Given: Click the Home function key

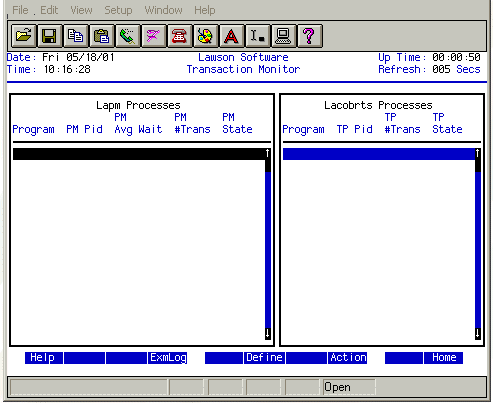Looking at the screenshot, I should tap(443, 358).
